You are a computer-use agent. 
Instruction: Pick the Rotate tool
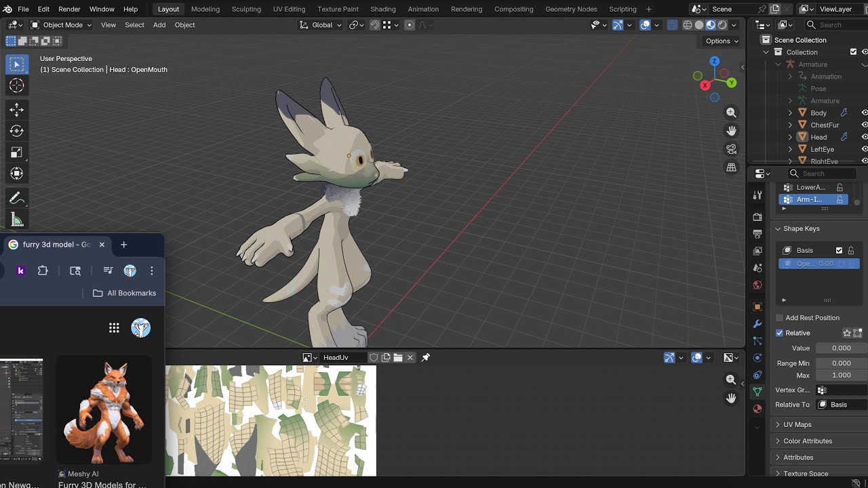tap(17, 131)
